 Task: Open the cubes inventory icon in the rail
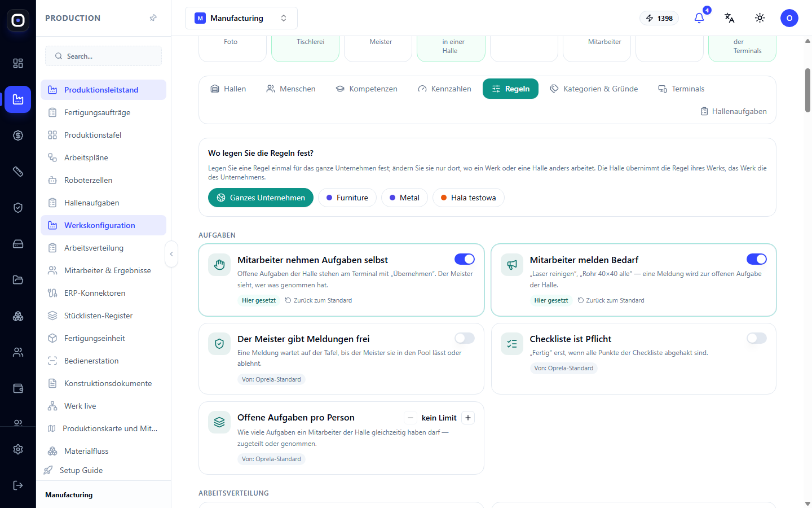tap(18, 316)
